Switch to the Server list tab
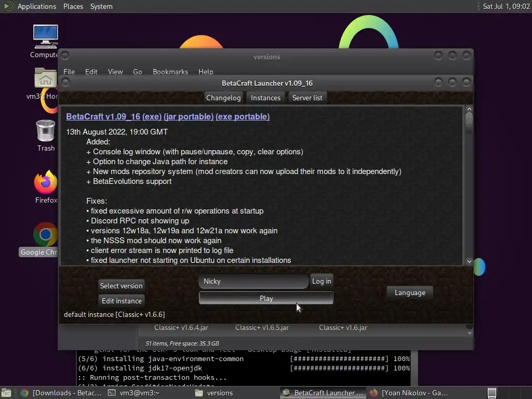 click(308, 98)
